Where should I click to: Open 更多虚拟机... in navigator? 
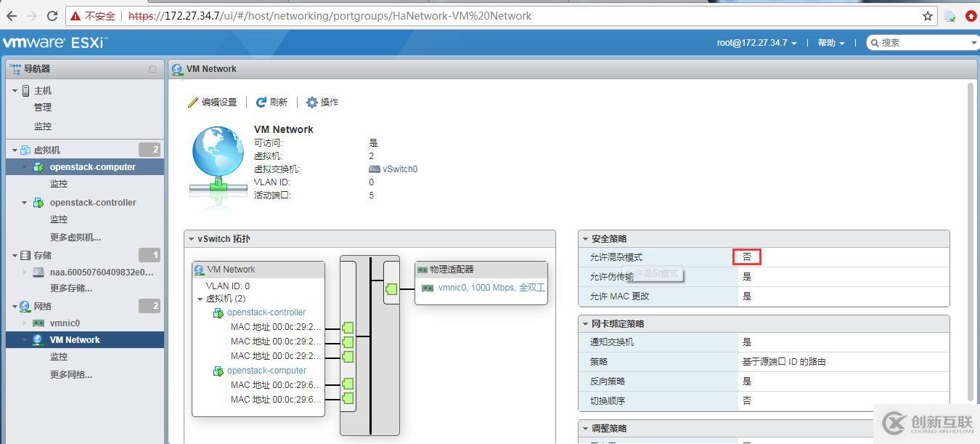point(75,238)
